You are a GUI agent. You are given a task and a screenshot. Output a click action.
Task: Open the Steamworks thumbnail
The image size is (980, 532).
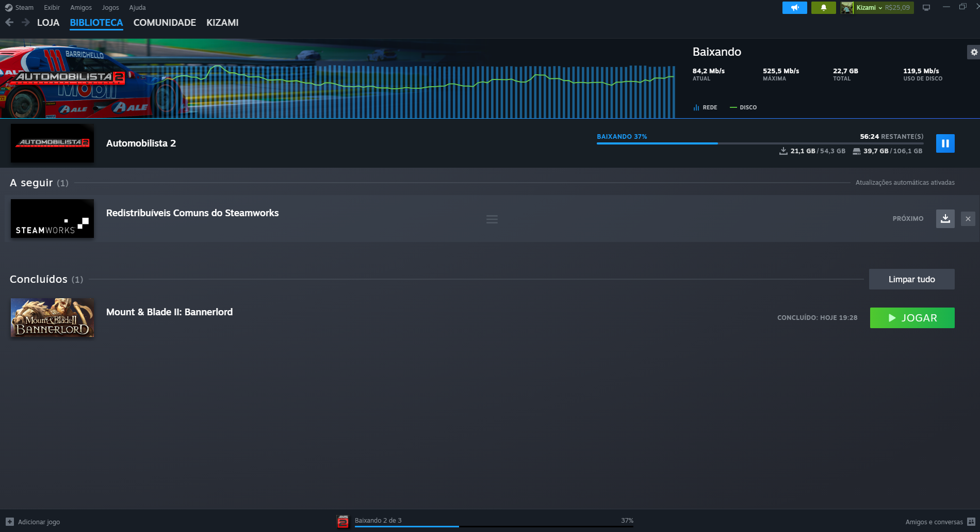coord(52,219)
